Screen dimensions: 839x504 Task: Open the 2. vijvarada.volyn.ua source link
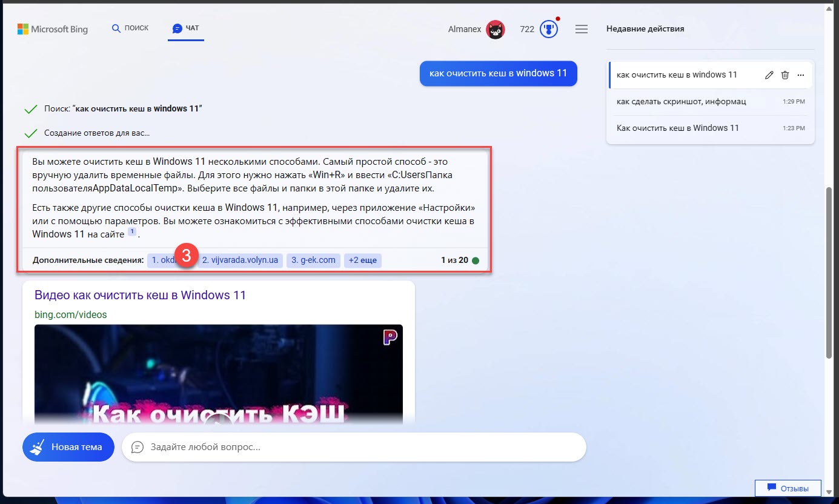240,260
